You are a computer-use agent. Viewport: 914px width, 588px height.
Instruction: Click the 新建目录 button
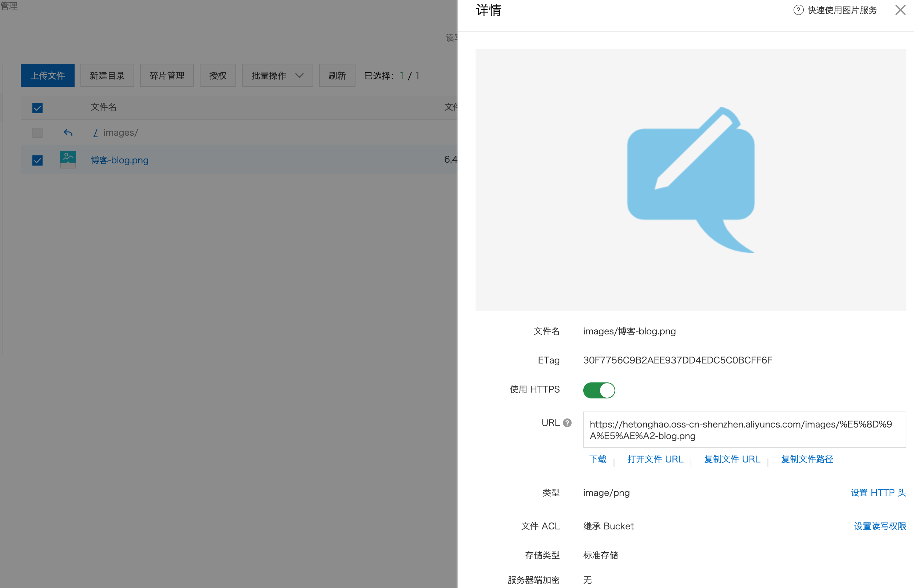[107, 75]
